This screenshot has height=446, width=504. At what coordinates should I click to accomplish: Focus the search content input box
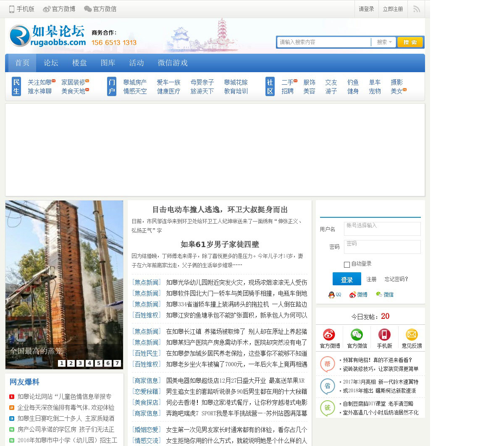pyautogui.click(x=323, y=42)
